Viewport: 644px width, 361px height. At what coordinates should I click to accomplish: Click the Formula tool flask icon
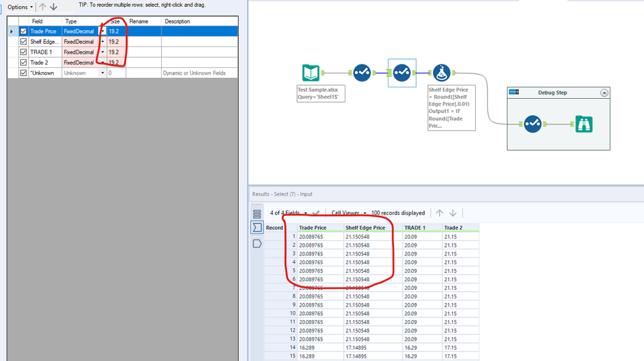tap(441, 73)
